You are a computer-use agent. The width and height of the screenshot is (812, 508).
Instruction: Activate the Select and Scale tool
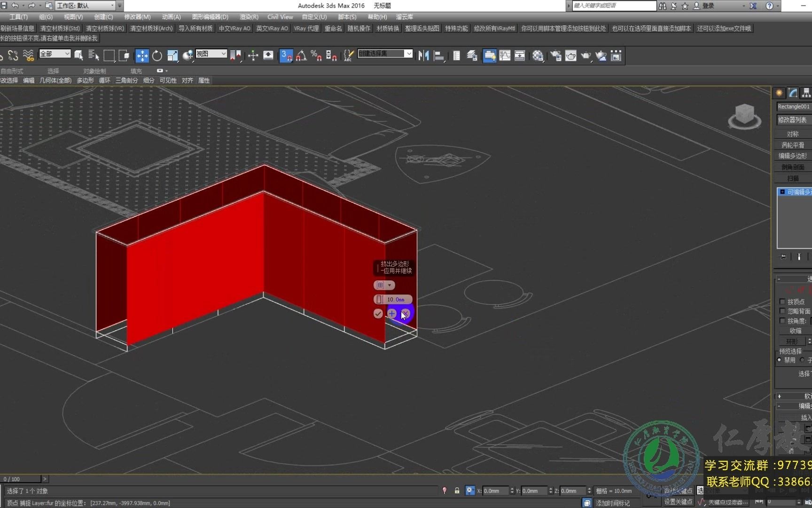172,56
